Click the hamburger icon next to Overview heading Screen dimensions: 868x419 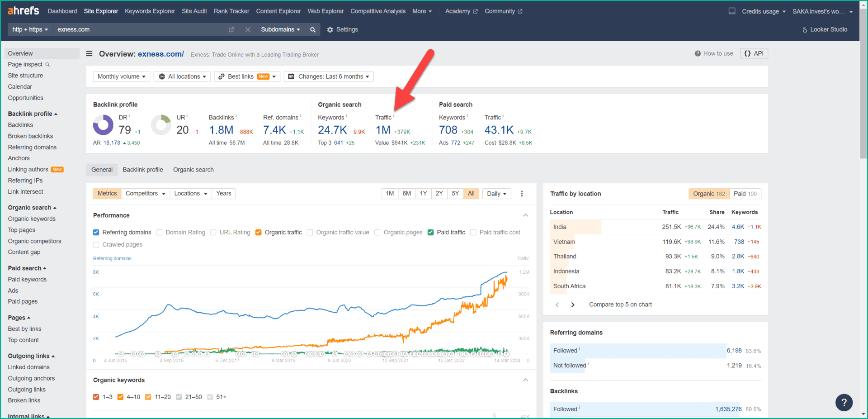point(89,53)
